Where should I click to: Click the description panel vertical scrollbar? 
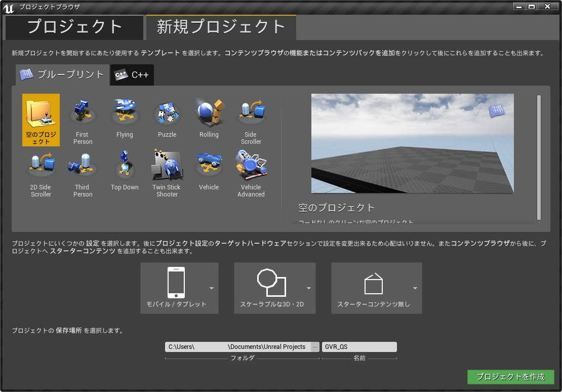point(539,158)
